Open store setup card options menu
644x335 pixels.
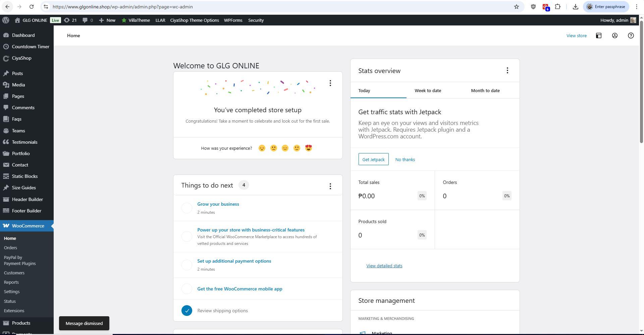tap(330, 83)
